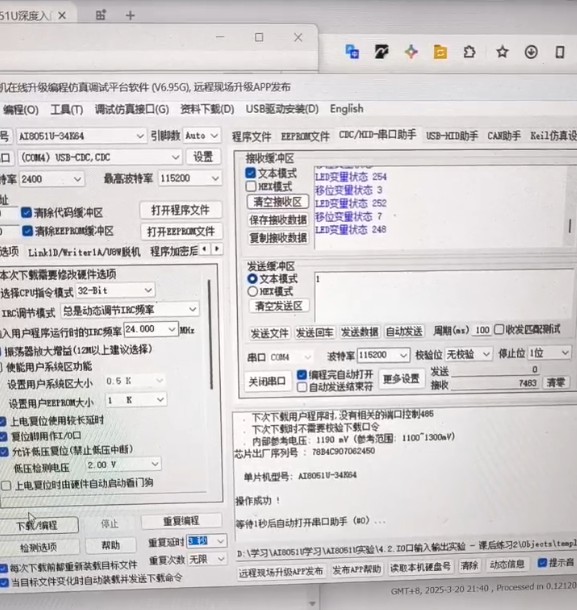Toggle 提示音 checkbox
577x610 pixels.
click(x=542, y=563)
